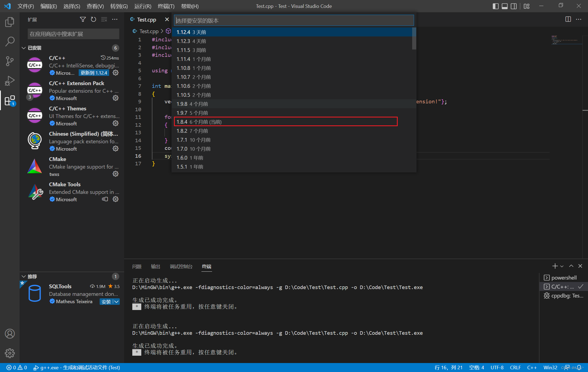Switch to the 输出 panel tab
Screen dimensions: 588x372
pos(155,266)
